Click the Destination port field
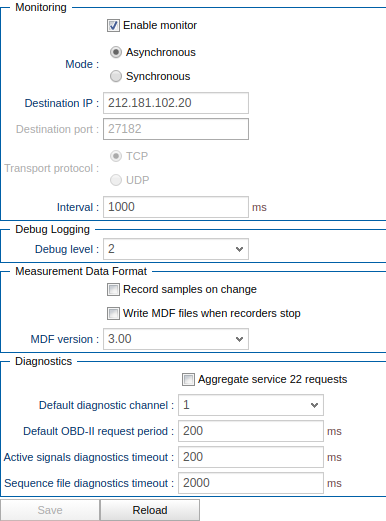 tap(176, 129)
